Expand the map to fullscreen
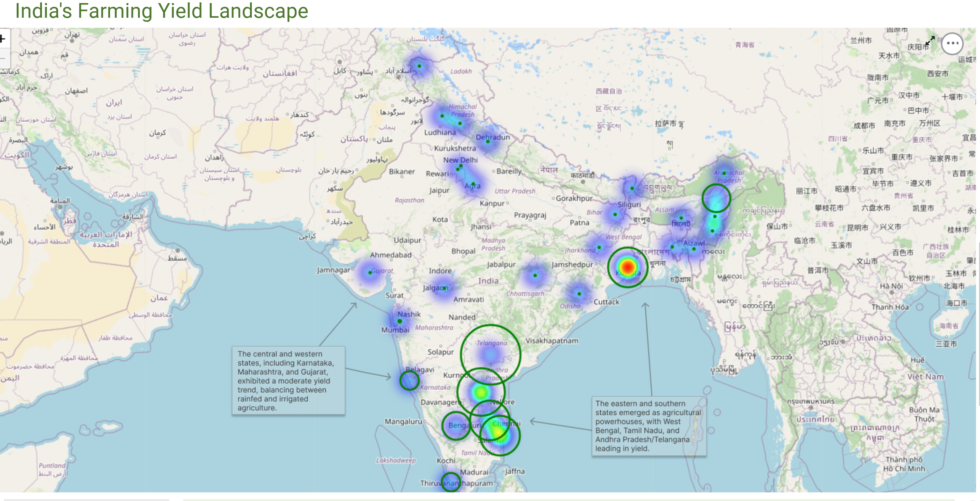The width and height of the screenshot is (980, 501). (930, 41)
